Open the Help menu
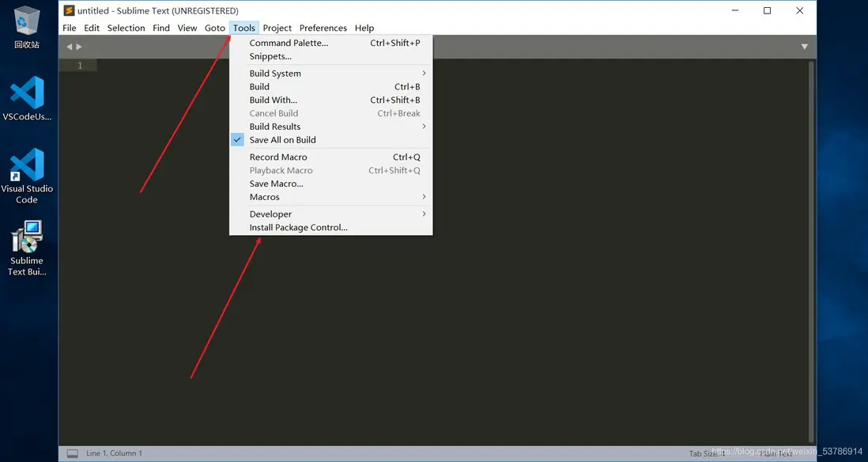This screenshot has height=462, width=868. coord(364,28)
